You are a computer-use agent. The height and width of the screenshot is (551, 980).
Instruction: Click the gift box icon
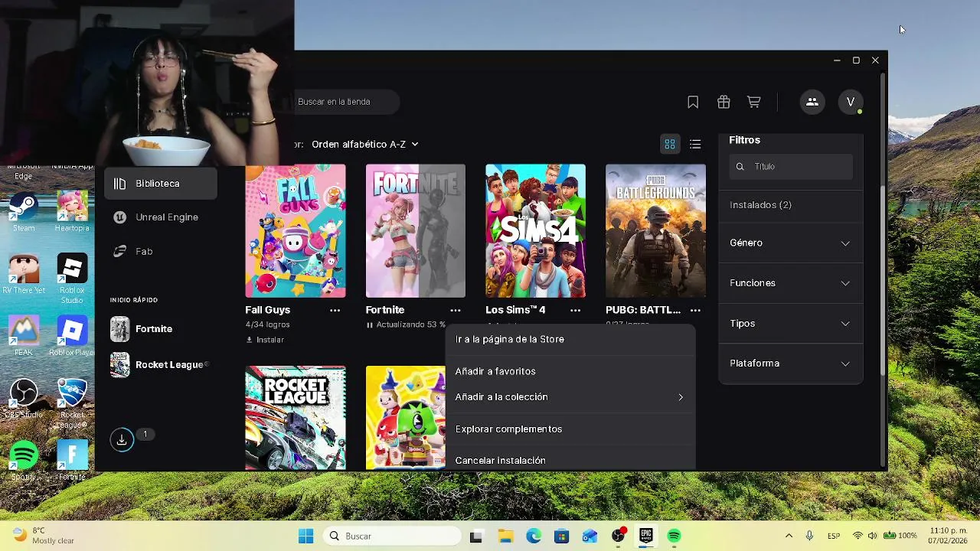(x=724, y=102)
